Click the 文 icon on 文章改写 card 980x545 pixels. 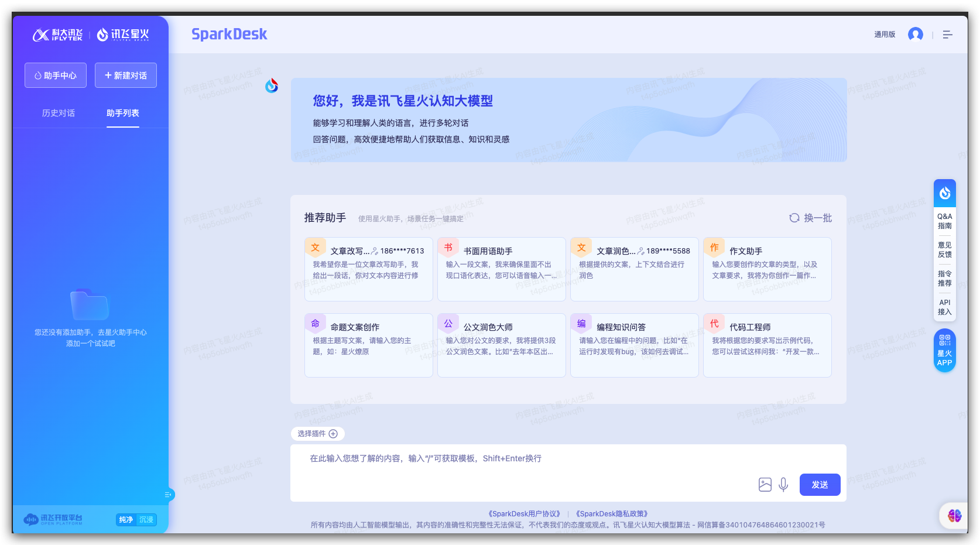point(316,248)
